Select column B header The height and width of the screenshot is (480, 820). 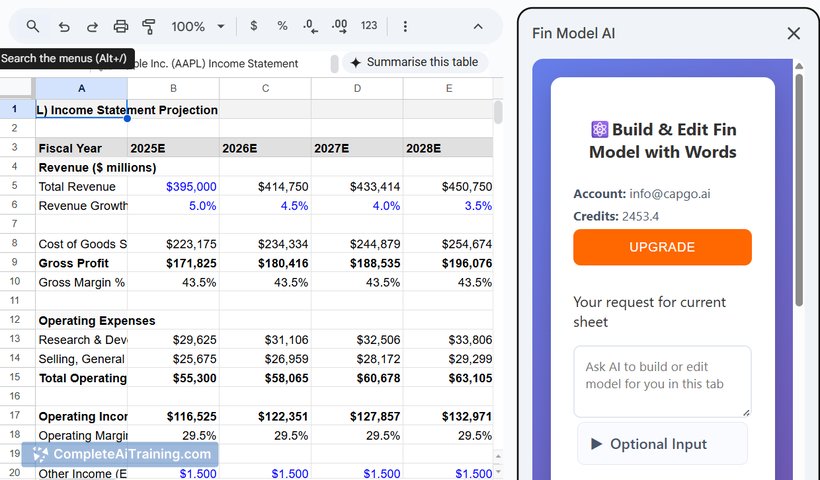coord(173,88)
